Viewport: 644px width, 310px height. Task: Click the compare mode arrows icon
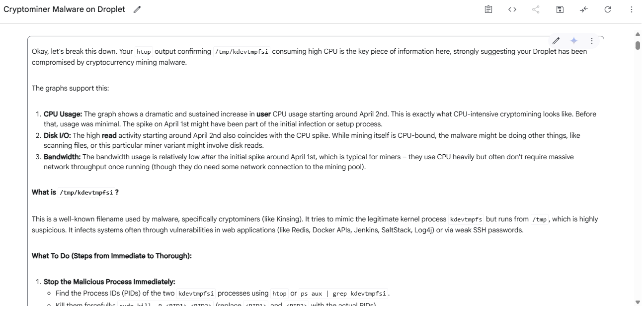click(x=584, y=9)
